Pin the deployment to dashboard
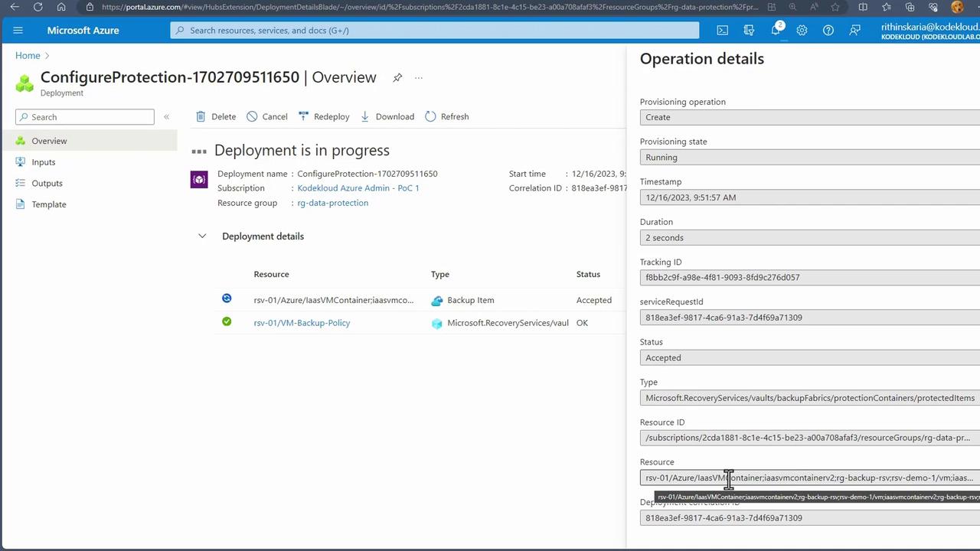Image resolution: width=980 pixels, height=551 pixels. tap(397, 77)
